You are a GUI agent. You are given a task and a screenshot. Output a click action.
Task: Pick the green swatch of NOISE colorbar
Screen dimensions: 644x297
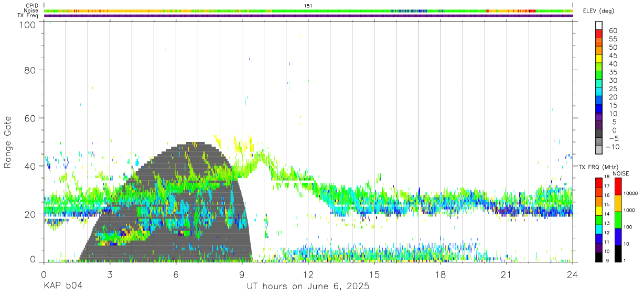pos(618,220)
